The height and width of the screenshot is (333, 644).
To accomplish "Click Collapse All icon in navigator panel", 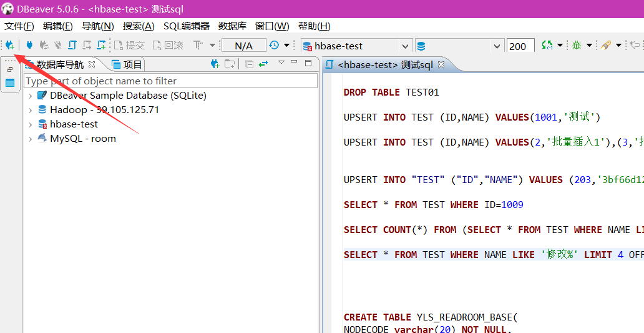I will pos(249,64).
